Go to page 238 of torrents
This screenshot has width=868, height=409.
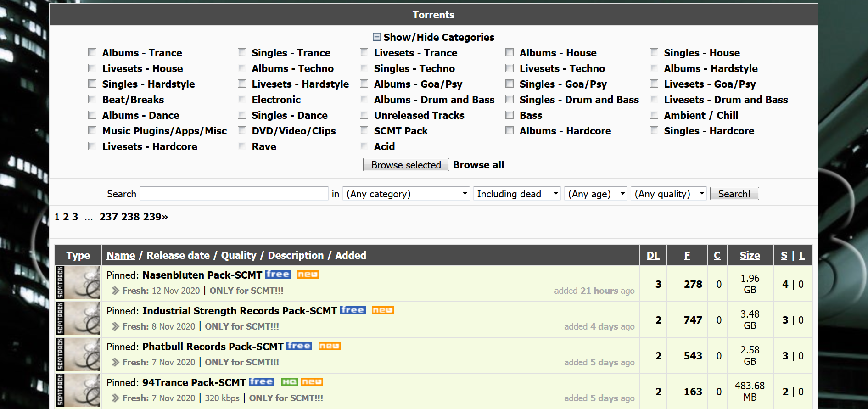[130, 217]
